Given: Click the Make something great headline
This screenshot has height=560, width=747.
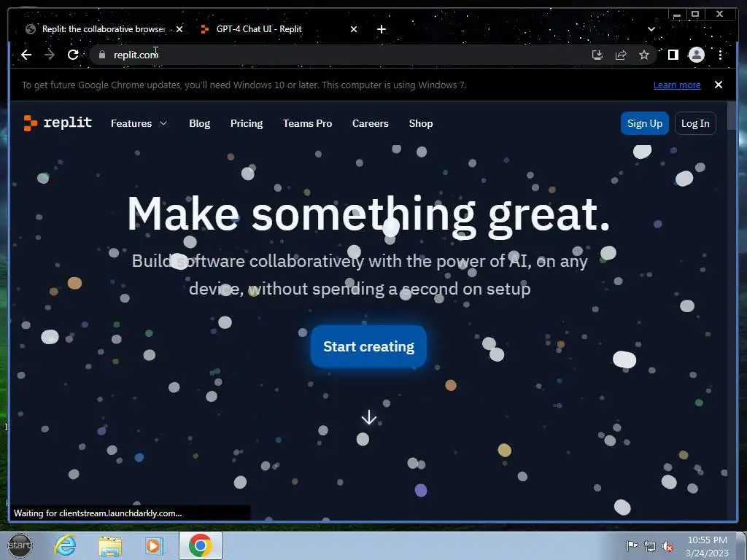Looking at the screenshot, I should click(x=368, y=214).
